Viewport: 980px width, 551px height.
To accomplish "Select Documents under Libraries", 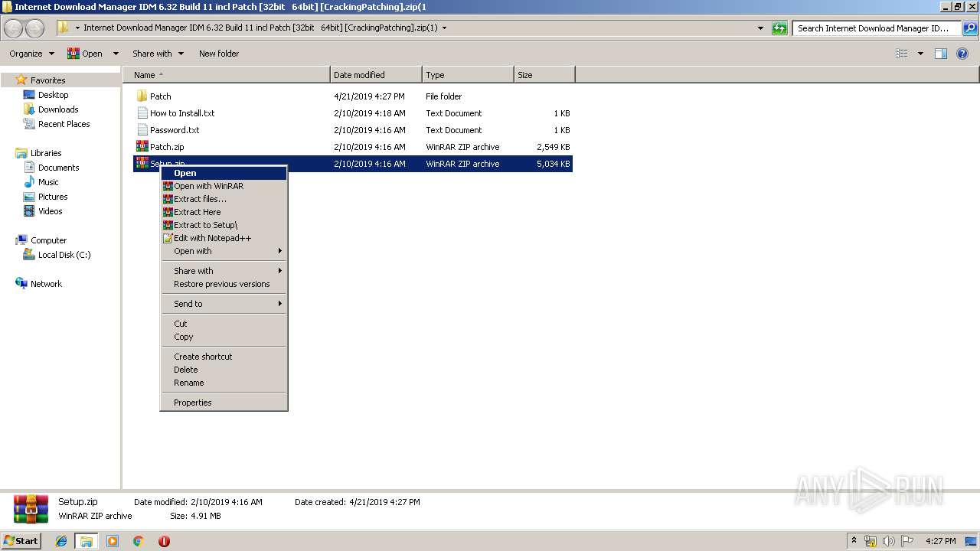I will pos(58,168).
